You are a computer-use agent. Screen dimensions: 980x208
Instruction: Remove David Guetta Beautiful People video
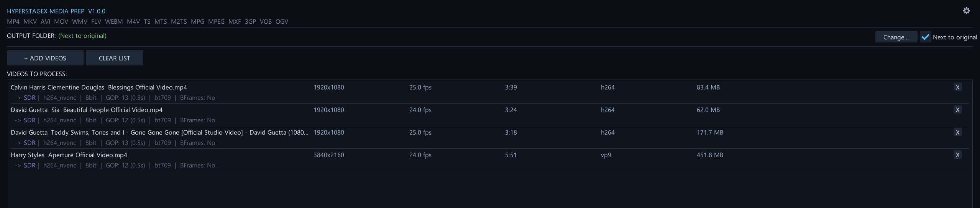tap(957, 110)
